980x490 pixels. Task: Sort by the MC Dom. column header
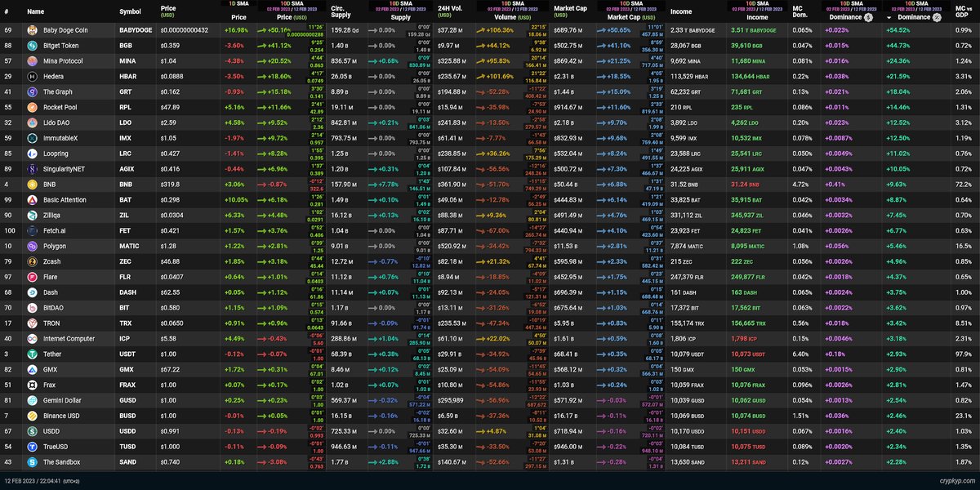pos(800,11)
